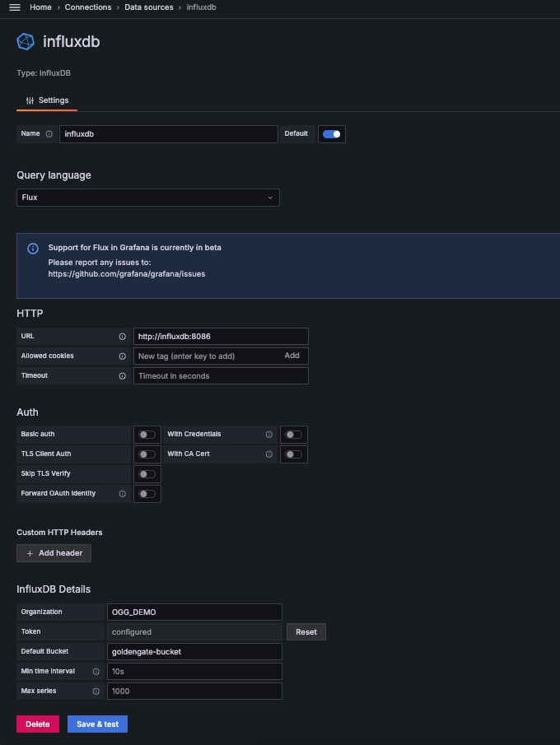Image resolution: width=560 pixels, height=745 pixels.
Task: Enable the Basic auth toggle
Action: [147, 435]
